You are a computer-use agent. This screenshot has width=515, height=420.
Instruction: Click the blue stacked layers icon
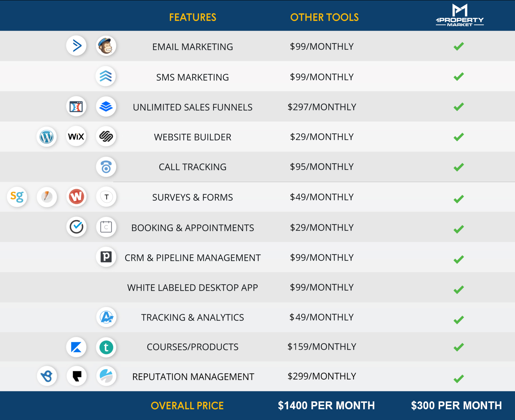(106, 106)
